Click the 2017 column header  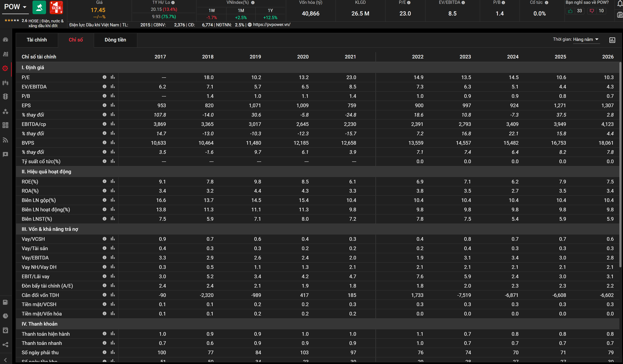point(160,57)
